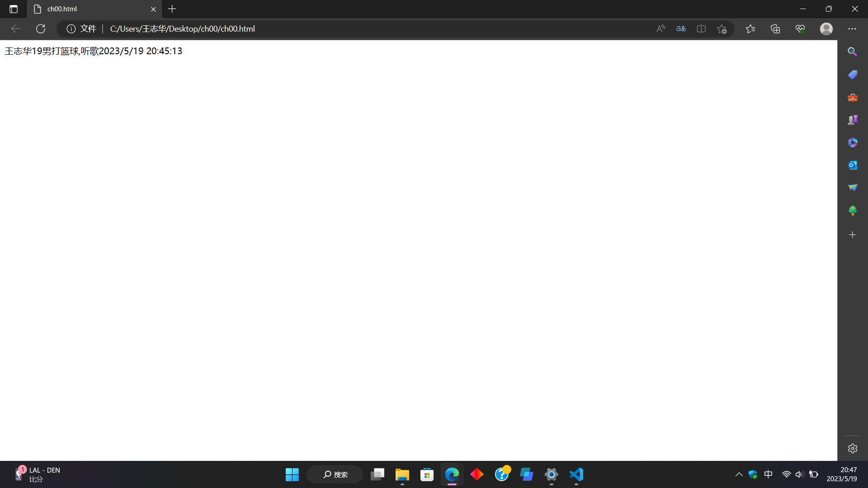The height and width of the screenshot is (488, 868).
Task: Open Browser essentials heart icon
Action: click(800, 29)
